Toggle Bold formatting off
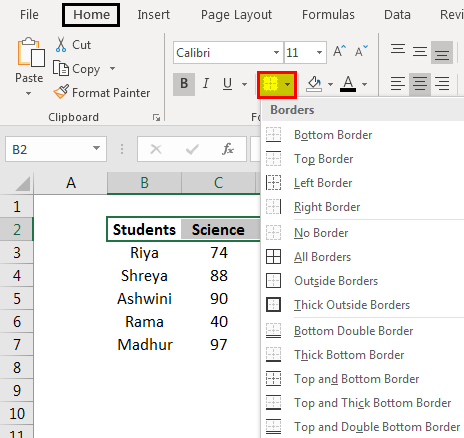 pos(184,84)
